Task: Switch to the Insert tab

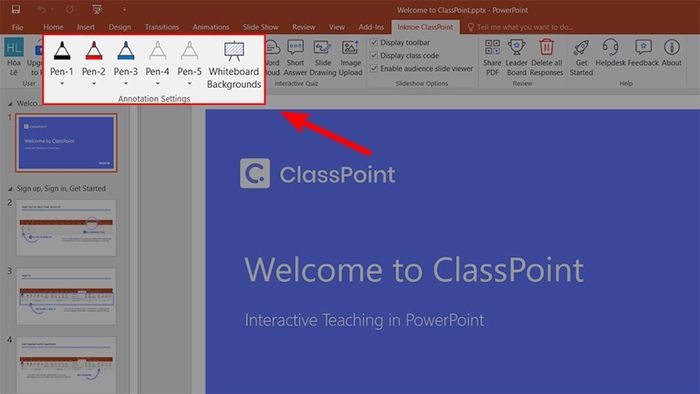Action: 86,27
